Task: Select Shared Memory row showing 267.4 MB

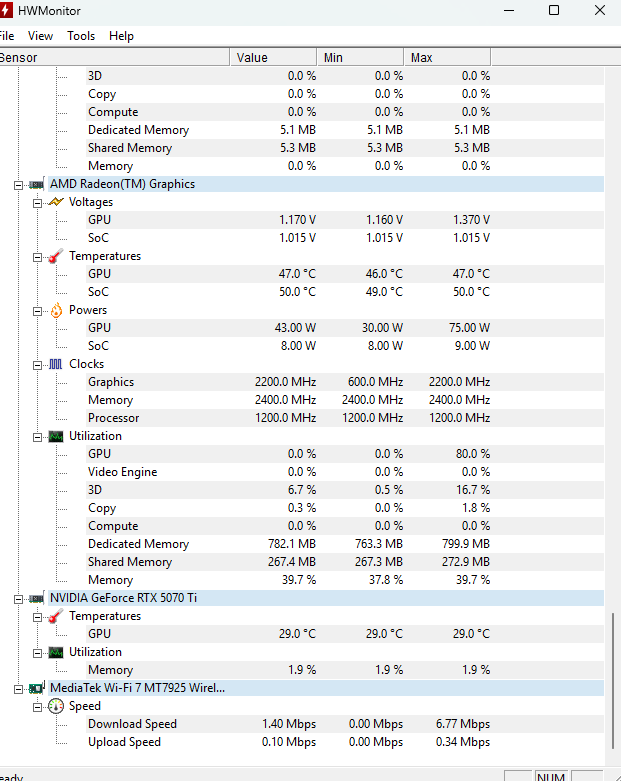Action: 345,562
